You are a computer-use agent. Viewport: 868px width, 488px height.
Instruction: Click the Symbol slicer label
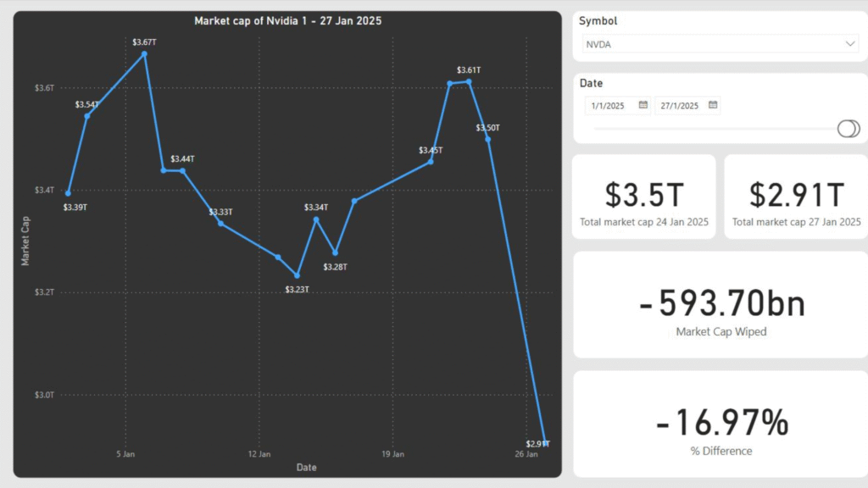point(598,21)
